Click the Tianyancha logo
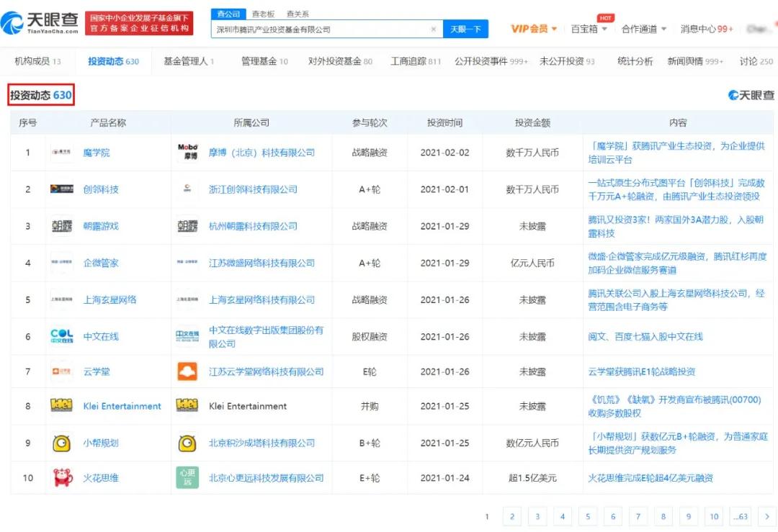Image resolution: width=778 pixels, height=532 pixels. pos(40,23)
